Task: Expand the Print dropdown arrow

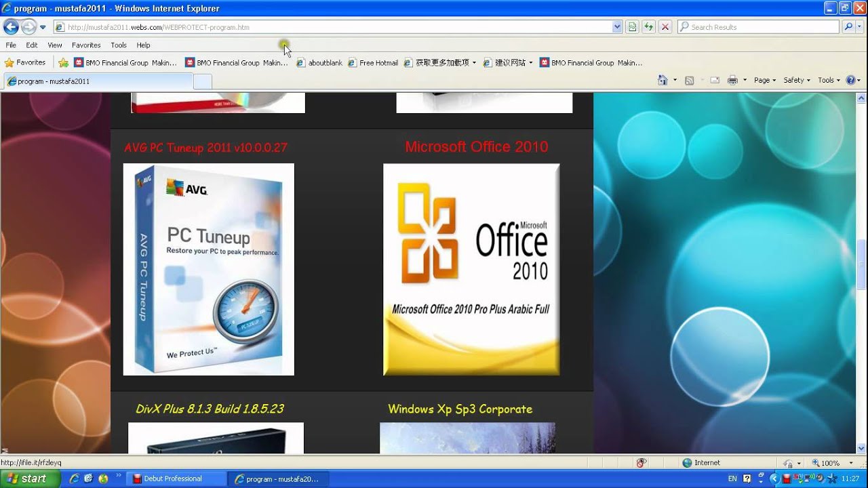Action: pyautogui.click(x=745, y=80)
